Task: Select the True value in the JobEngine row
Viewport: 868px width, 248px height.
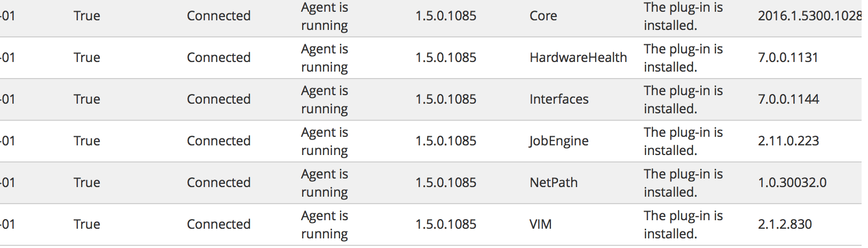Action: click(87, 141)
